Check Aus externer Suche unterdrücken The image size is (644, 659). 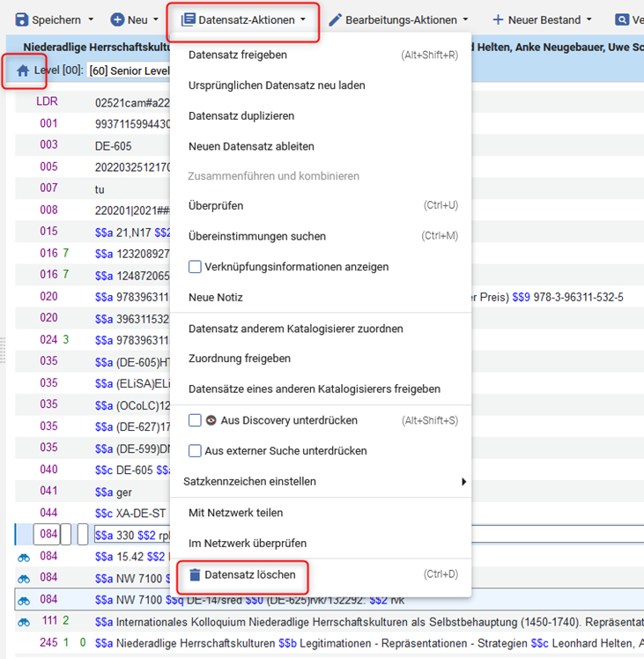[196, 451]
